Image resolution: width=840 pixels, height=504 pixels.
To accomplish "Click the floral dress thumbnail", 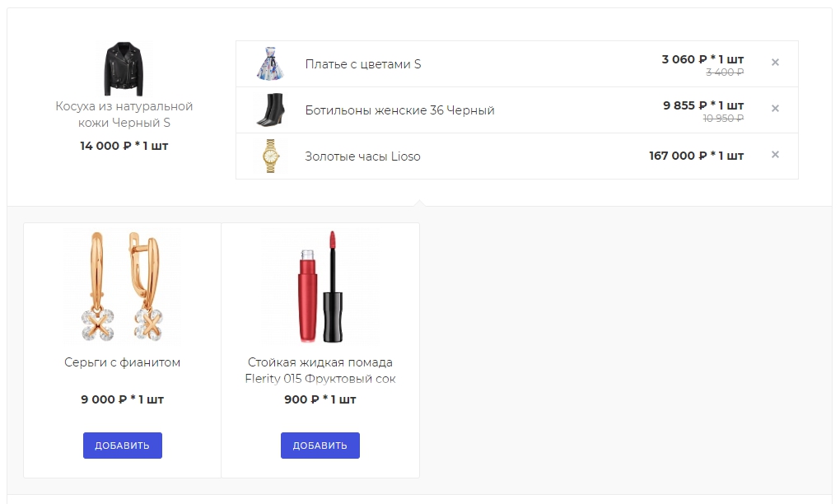I will (271, 63).
